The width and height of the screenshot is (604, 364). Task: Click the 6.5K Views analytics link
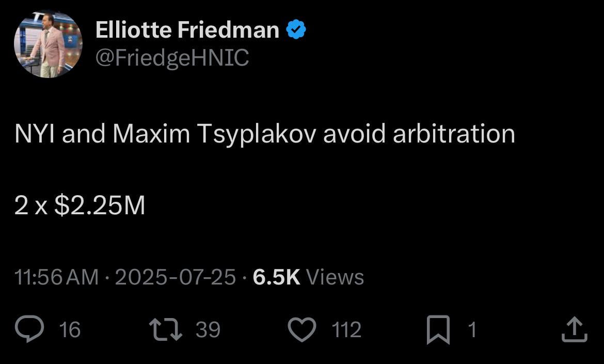307,277
